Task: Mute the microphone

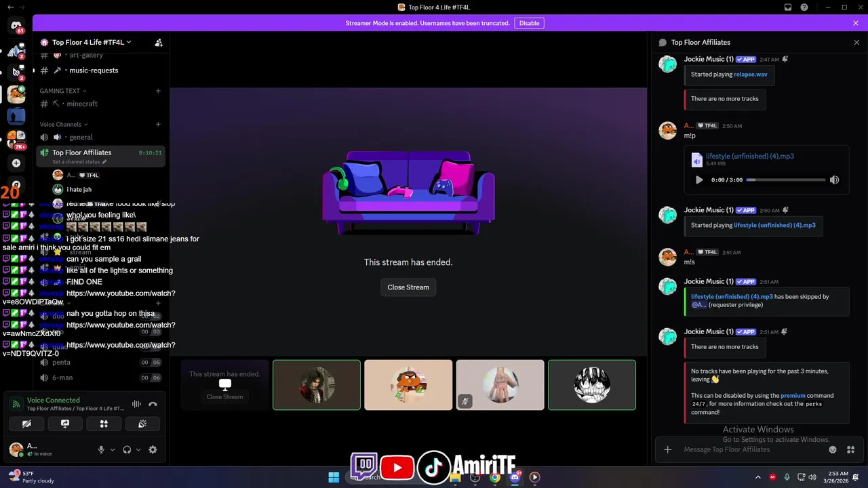Action: coord(101,449)
